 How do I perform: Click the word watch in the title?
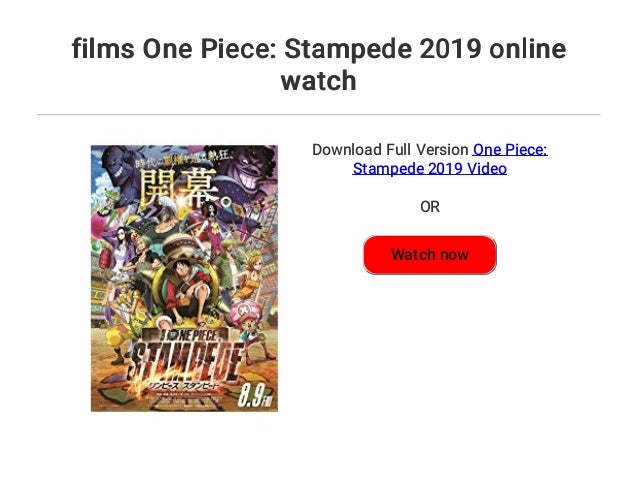click(x=318, y=81)
